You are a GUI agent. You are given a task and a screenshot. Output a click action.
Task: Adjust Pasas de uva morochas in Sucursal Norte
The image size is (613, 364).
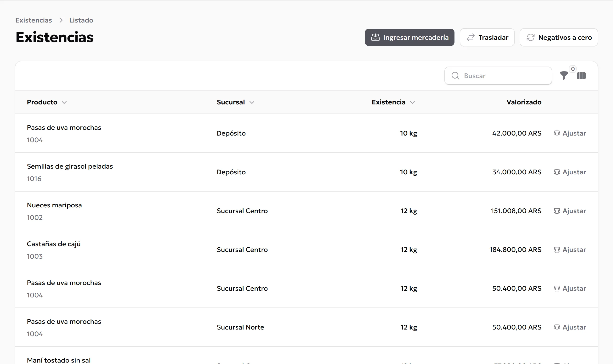[570, 327]
